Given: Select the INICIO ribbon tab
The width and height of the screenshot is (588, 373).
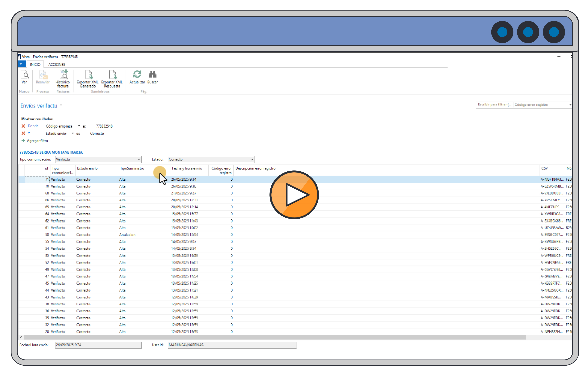Looking at the screenshot, I should click(35, 65).
